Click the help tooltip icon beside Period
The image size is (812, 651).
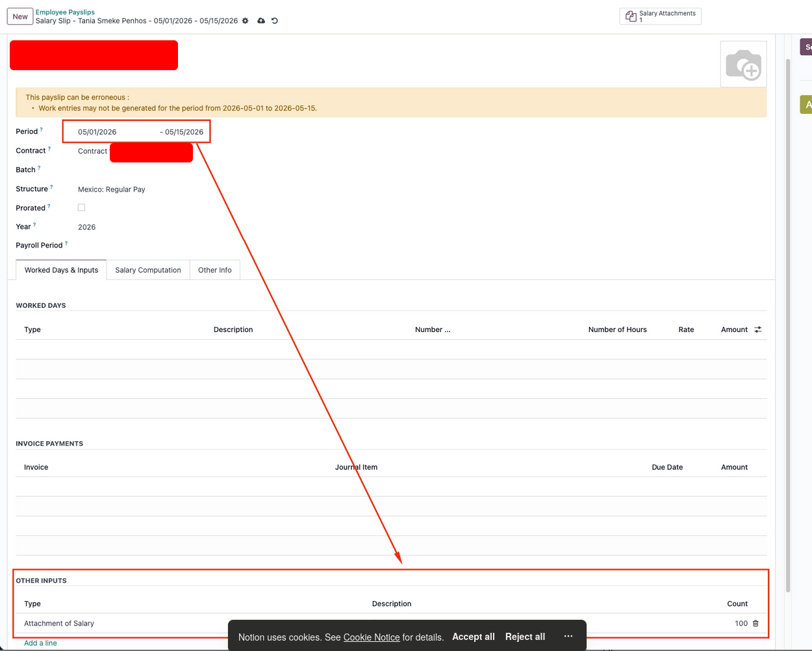pos(42,129)
